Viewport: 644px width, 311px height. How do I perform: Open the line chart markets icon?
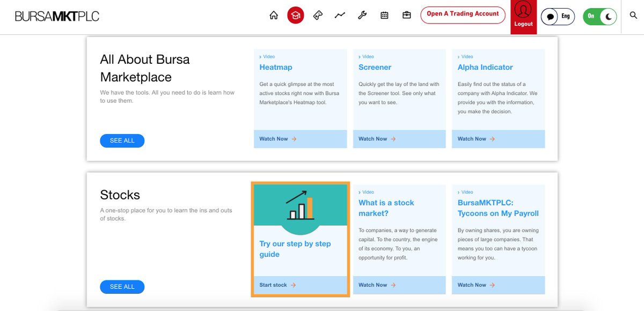pos(340,16)
